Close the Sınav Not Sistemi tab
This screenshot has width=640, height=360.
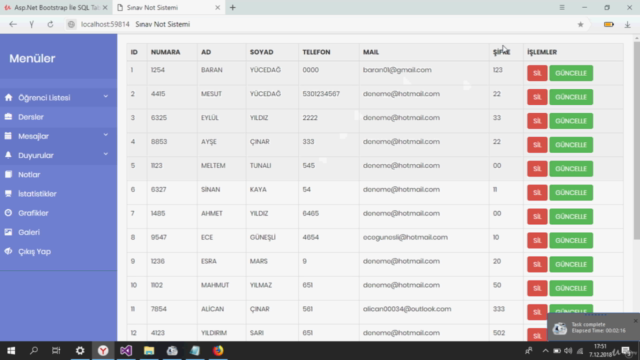click(217, 7)
